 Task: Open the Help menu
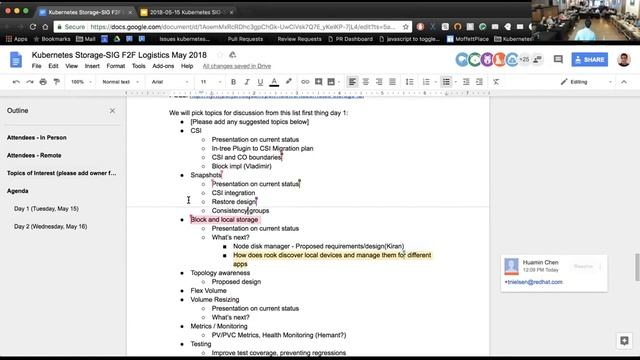187,66
